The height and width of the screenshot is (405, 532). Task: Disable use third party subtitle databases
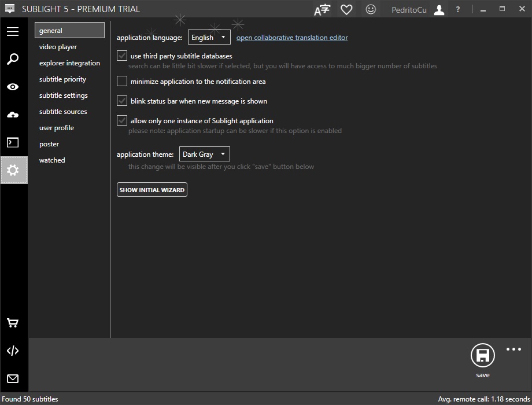pos(122,56)
